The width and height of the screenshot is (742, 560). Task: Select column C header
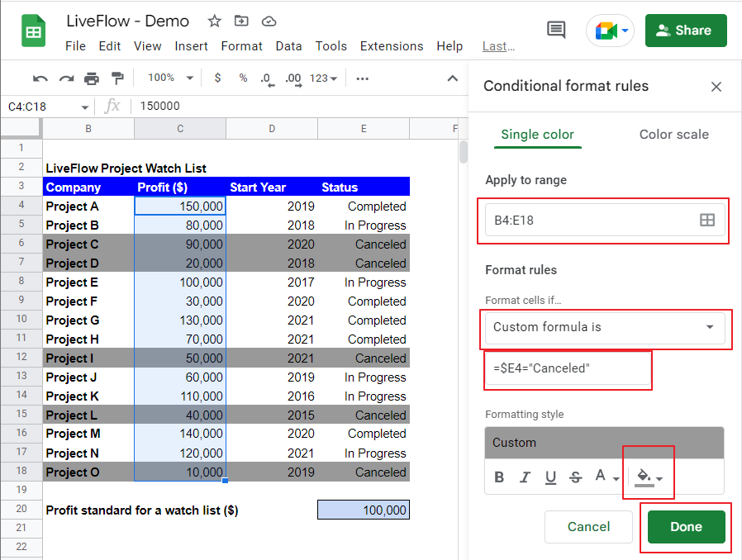pyautogui.click(x=180, y=129)
